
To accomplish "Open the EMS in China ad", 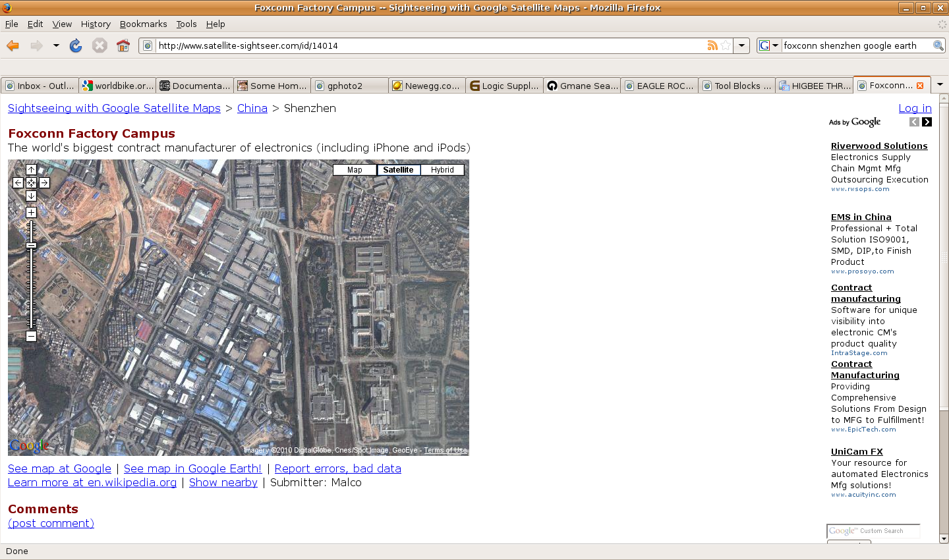I will 861,217.
